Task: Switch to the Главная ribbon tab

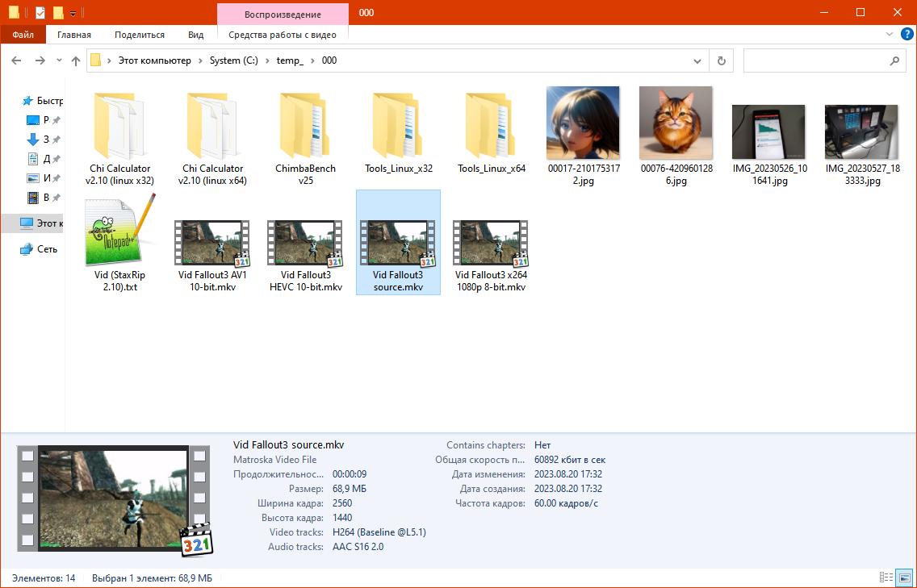Action: coord(73,35)
